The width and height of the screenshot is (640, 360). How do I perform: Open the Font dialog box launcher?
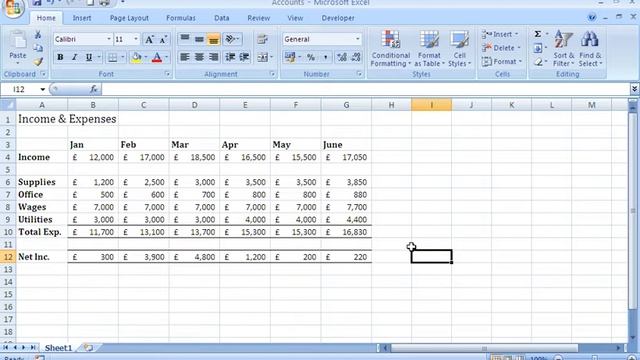(167, 74)
